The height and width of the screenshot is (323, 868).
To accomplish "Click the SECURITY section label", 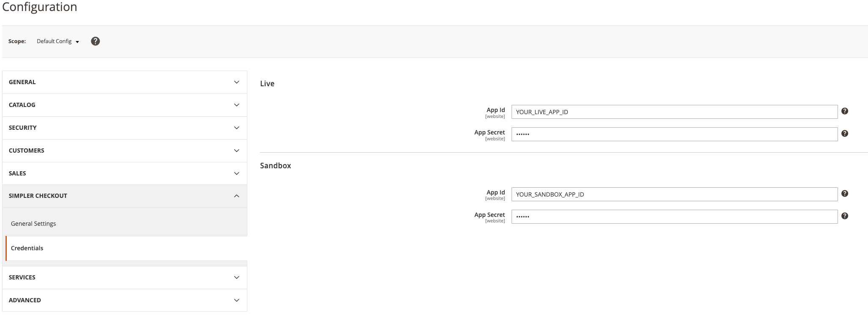I will pyautogui.click(x=22, y=128).
